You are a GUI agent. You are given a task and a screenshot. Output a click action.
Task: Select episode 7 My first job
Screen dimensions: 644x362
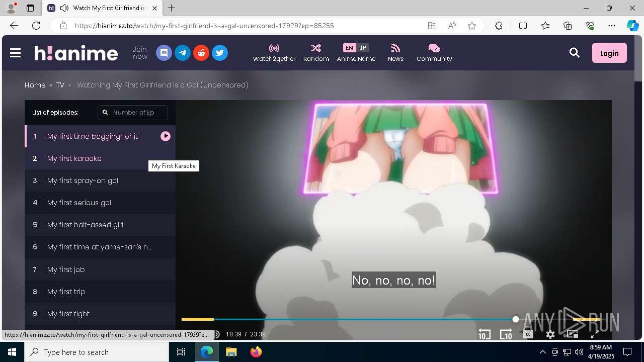pyautogui.click(x=100, y=269)
